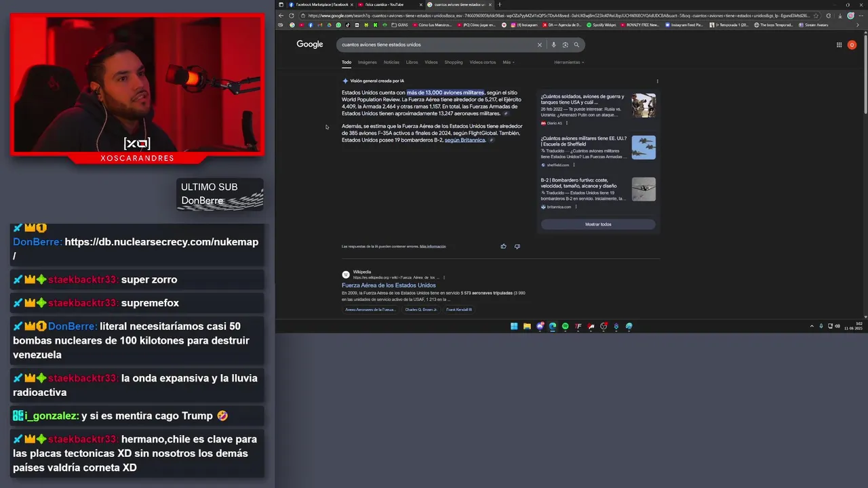Open volume control in system tray
The height and width of the screenshot is (488, 868).
tap(837, 327)
